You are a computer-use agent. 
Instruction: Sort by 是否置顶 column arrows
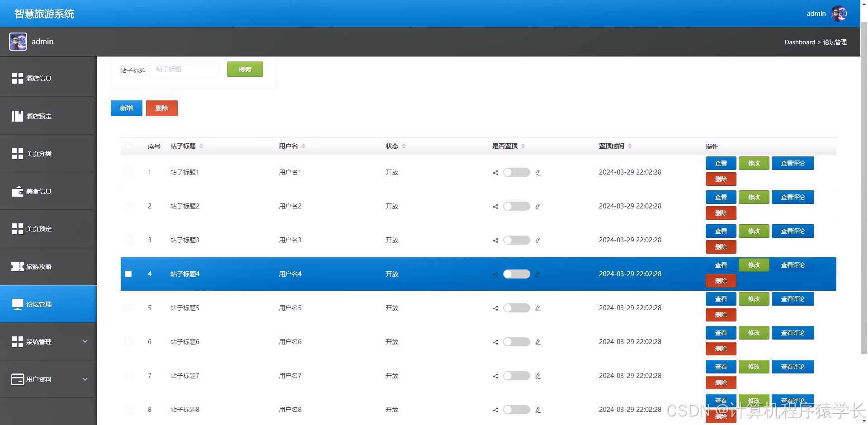point(523,146)
